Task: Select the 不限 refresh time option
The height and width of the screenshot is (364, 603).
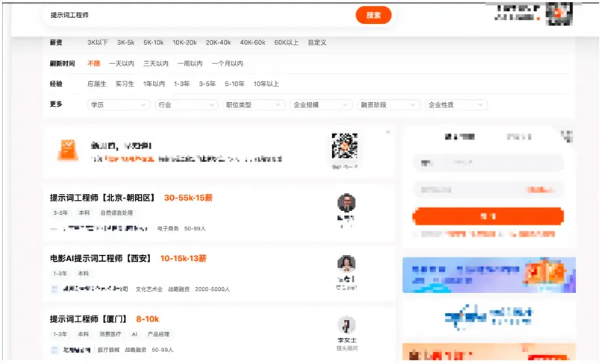Action: [93, 63]
